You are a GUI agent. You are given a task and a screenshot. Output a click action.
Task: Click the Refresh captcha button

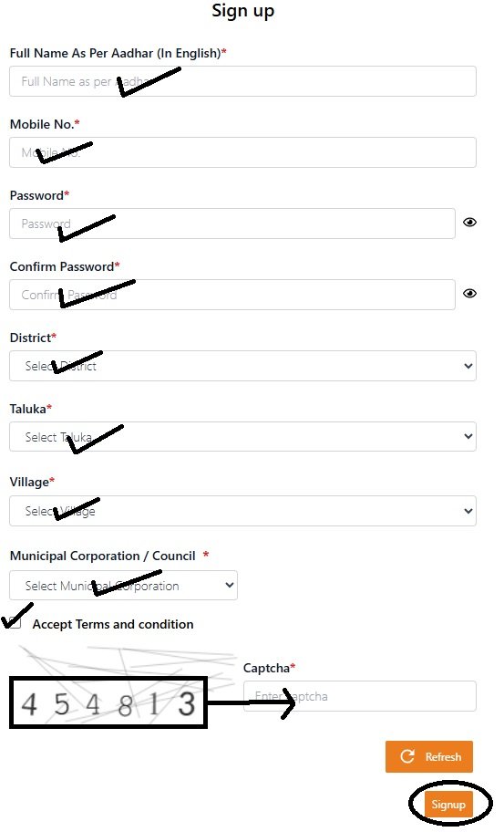click(429, 756)
